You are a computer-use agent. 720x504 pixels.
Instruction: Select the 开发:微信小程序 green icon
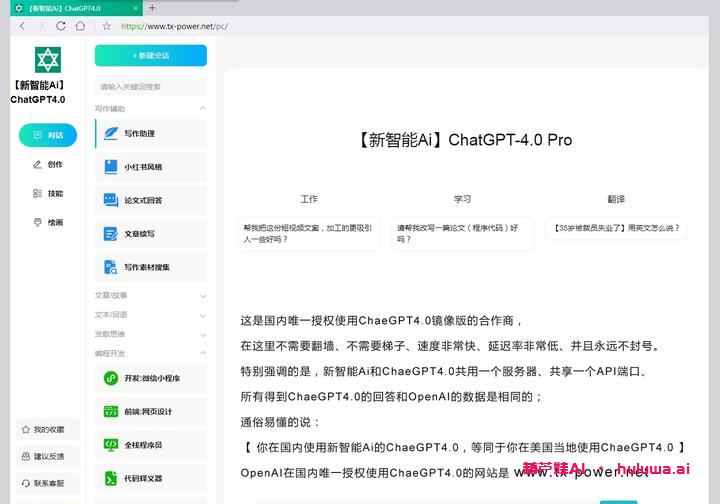pyautogui.click(x=111, y=378)
